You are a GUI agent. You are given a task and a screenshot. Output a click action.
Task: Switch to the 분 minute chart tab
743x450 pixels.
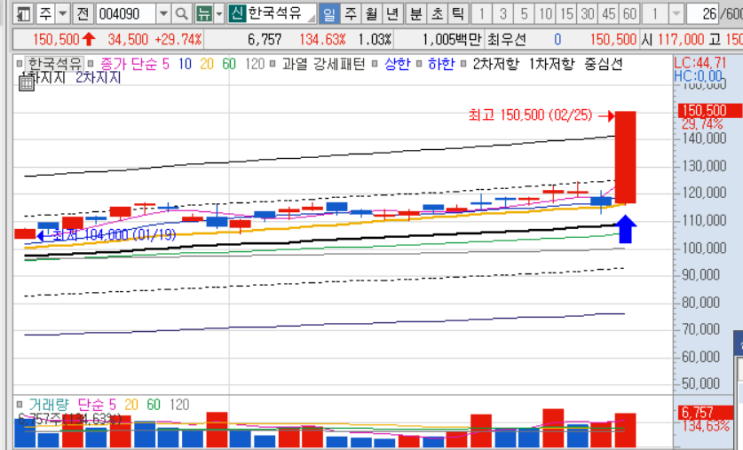(416, 14)
